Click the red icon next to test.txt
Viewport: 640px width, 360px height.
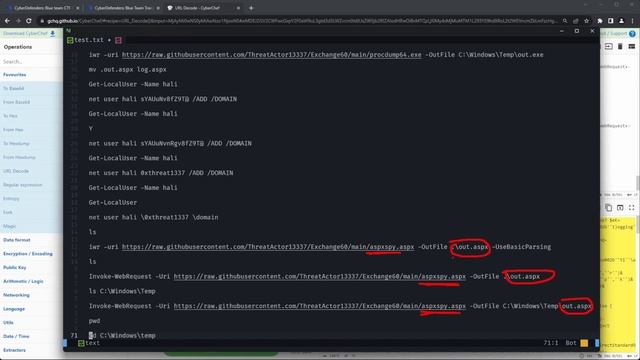[118, 40]
